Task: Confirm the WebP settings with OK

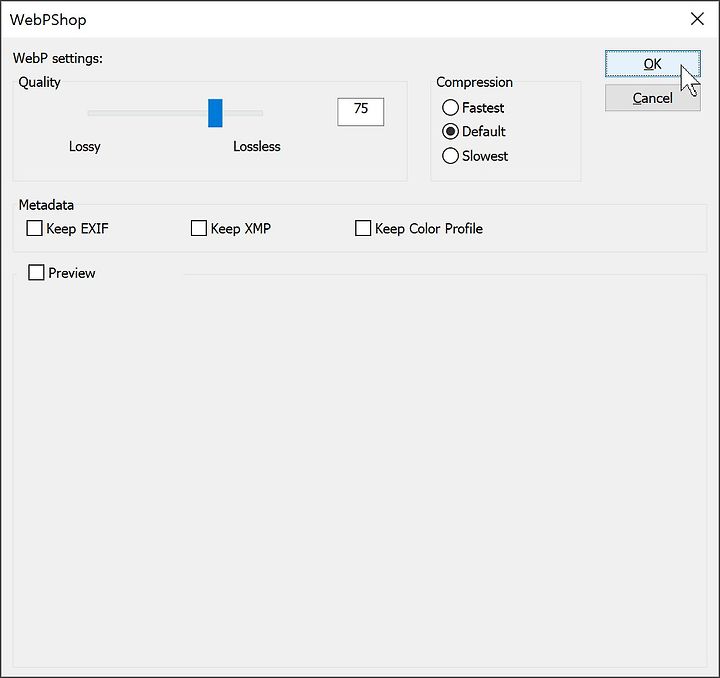Action: [652, 64]
